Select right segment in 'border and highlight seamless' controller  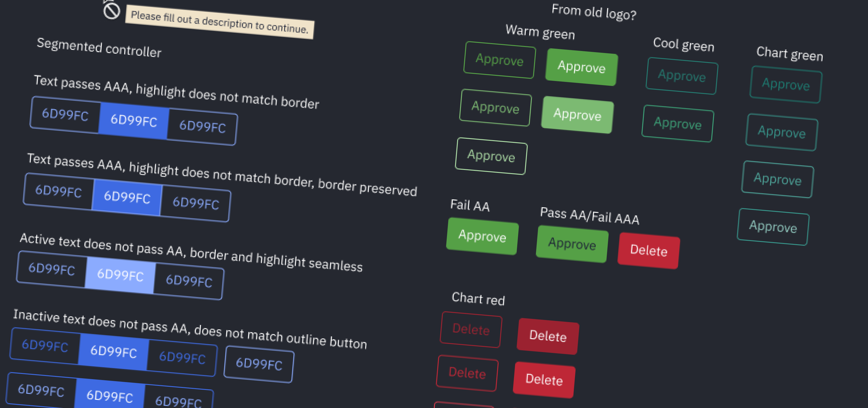(x=189, y=281)
